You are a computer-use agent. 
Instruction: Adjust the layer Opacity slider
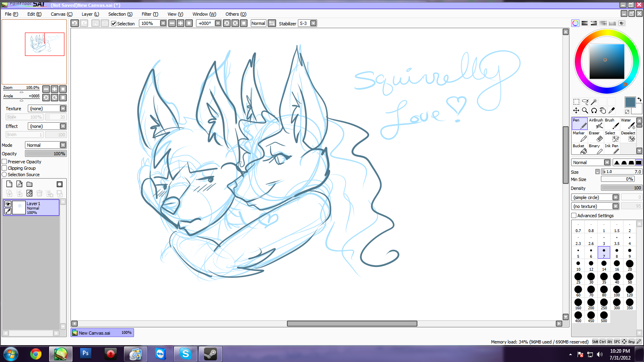click(45, 154)
